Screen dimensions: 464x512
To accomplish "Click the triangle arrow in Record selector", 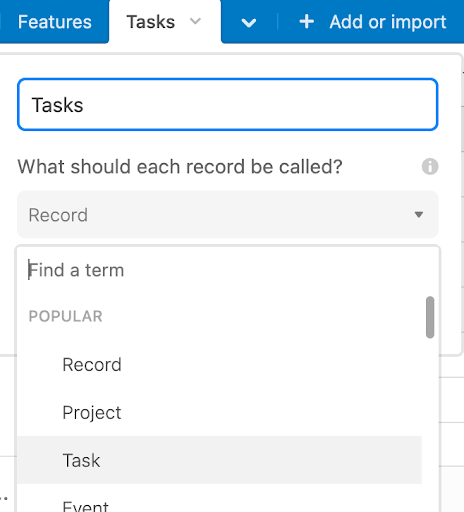I will coord(419,214).
